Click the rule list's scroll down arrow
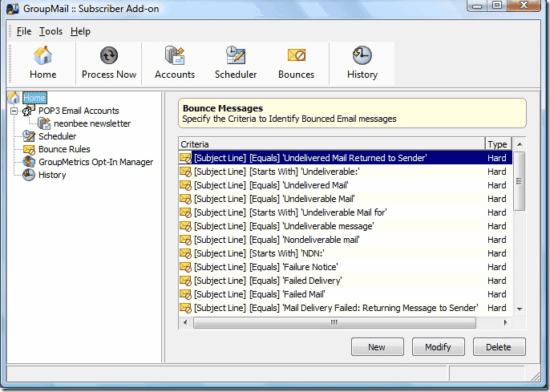The height and width of the screenshot is (392, 550). [520, 309]
